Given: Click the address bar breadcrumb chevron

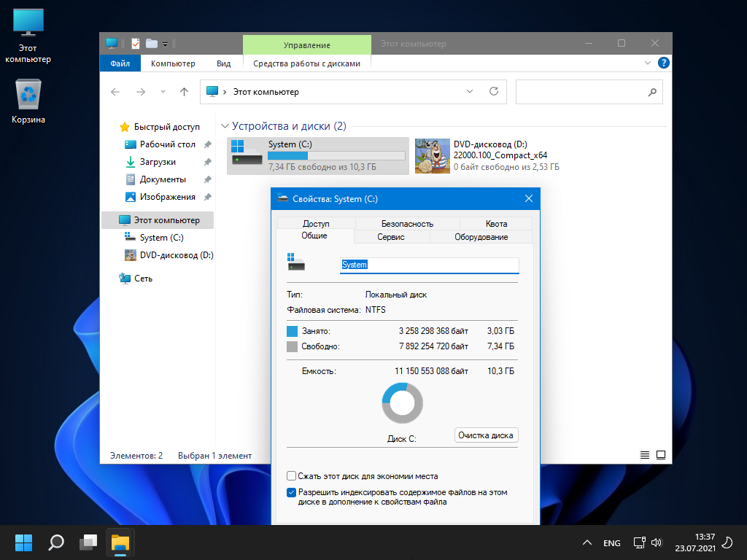Looking at the screenshot, I should coord(225,92).
